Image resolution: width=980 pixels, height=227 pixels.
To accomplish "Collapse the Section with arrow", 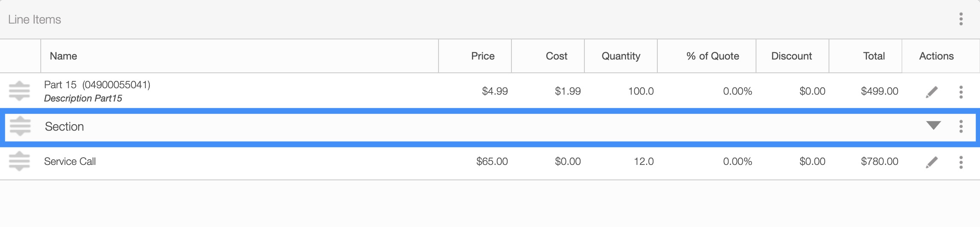I will click(x=933, y=125).
